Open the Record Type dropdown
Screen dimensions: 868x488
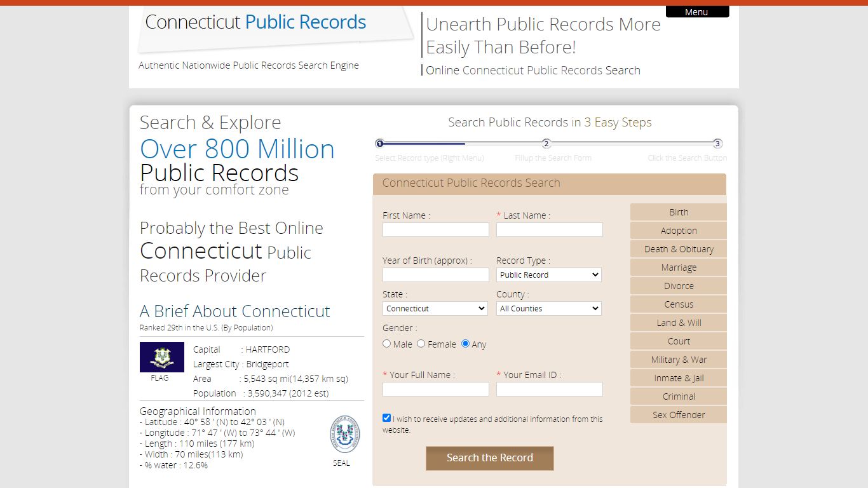[x=549, y=274]
